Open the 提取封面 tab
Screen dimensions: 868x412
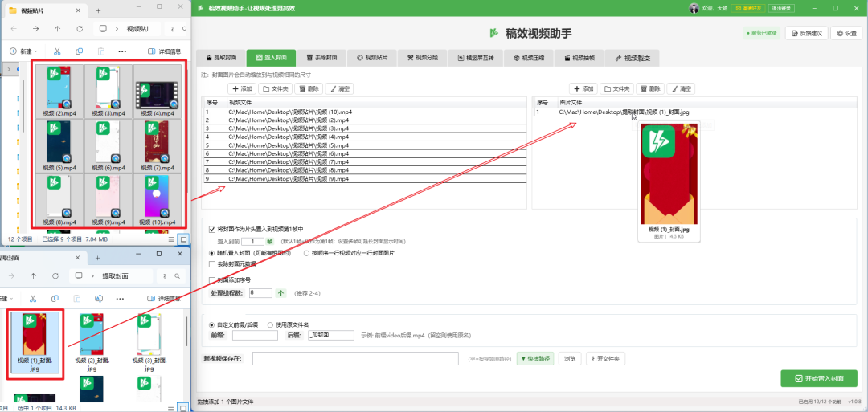[x=220, y=58]
